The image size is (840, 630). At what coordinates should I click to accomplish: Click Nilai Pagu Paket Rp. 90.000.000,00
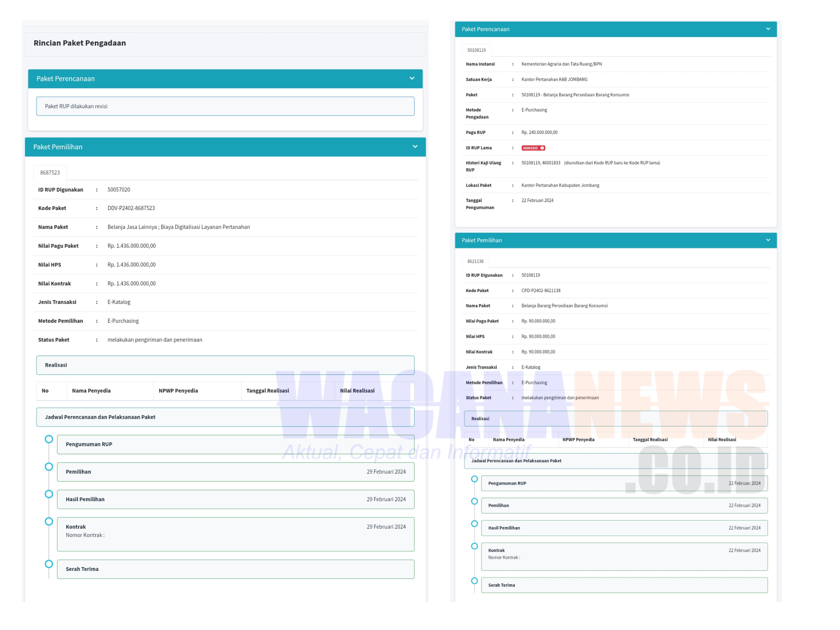tap(538, 321)
